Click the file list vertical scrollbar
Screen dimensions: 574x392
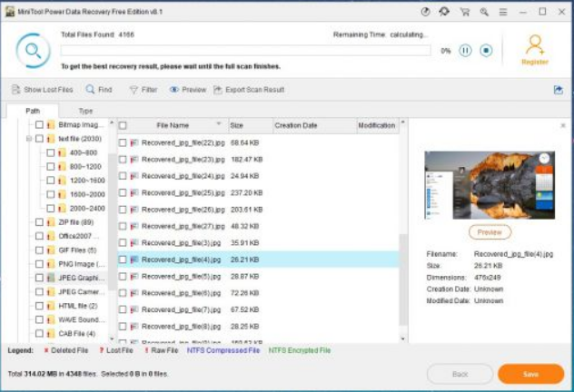point(403,279)
